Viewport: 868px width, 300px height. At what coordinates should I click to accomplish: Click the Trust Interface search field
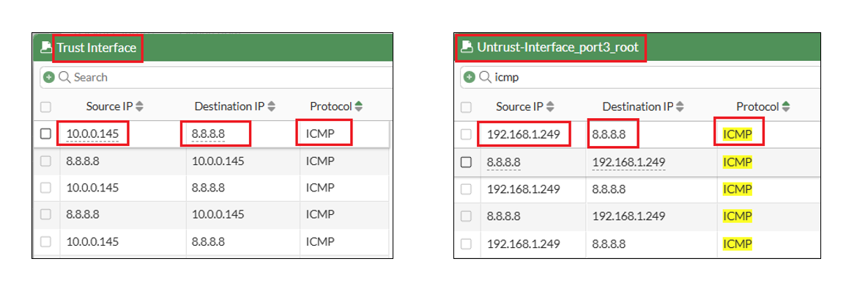pyautogui.click(x=220, y=77)
